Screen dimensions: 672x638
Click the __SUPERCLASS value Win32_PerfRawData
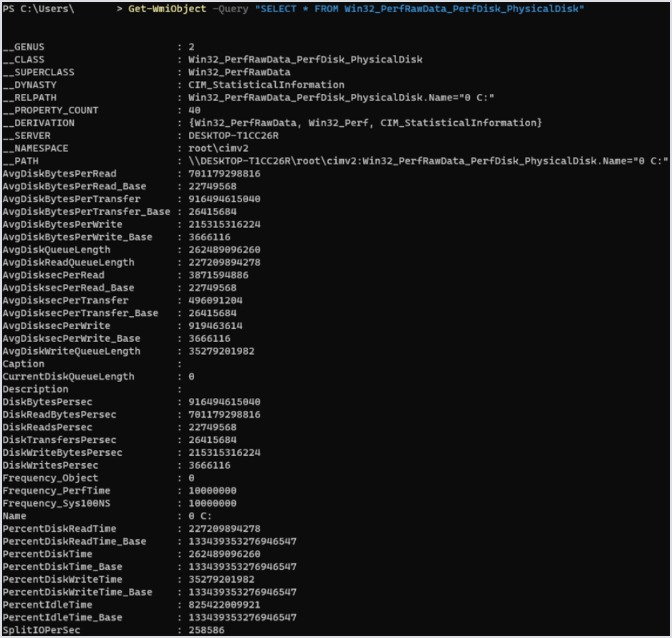(239, 72)
